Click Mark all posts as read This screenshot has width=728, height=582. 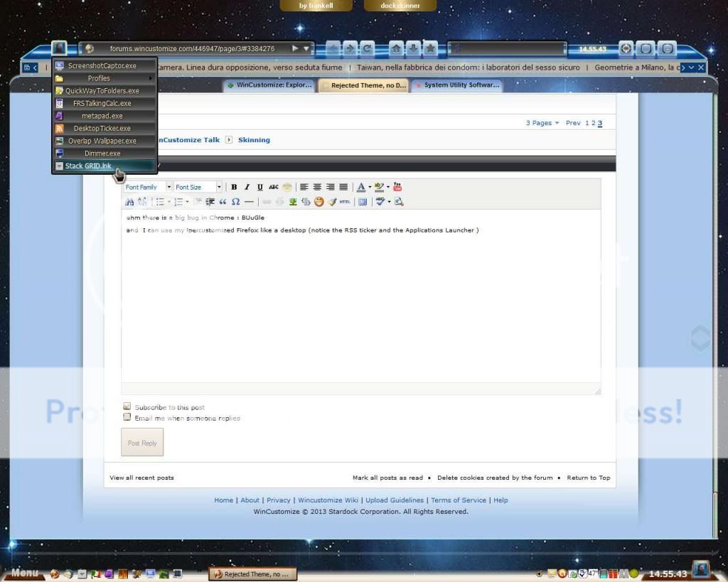click(387, 478)
